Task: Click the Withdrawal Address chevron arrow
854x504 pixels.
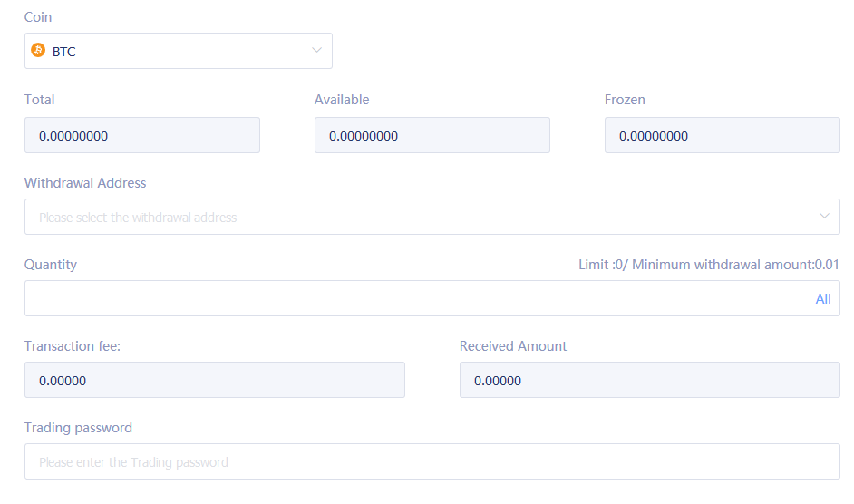Action: (x=824, y=217)
